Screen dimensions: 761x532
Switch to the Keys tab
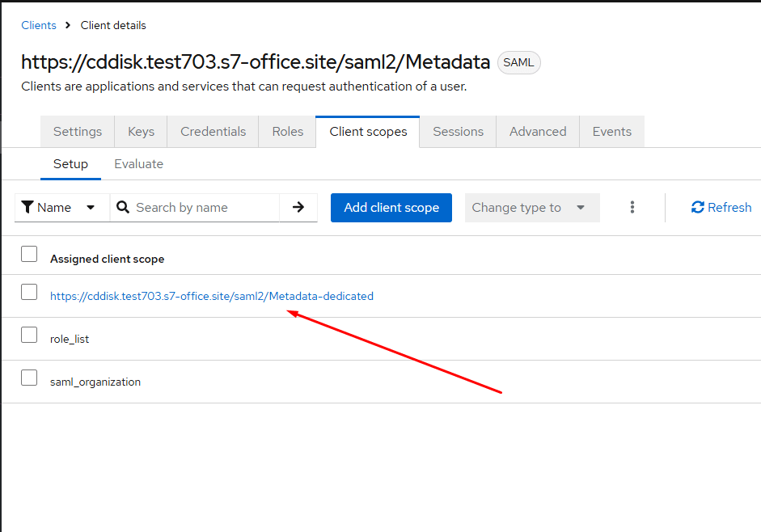pos(141,132)
